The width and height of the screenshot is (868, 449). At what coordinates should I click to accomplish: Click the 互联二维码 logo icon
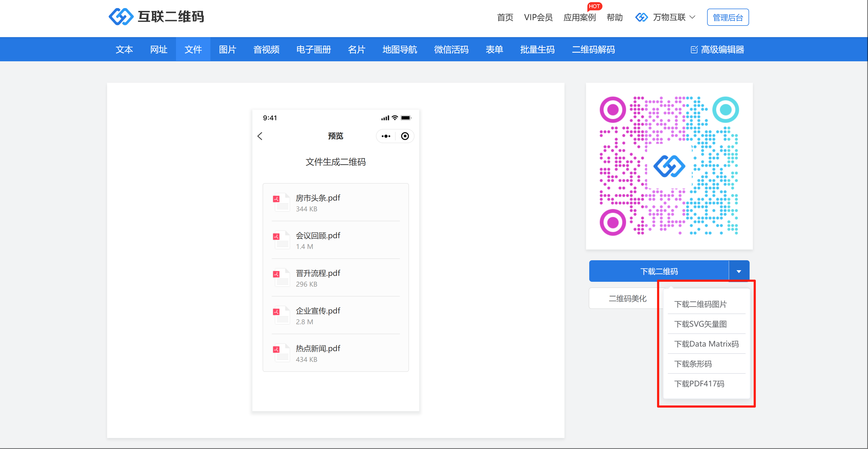[x=121, y=16]
